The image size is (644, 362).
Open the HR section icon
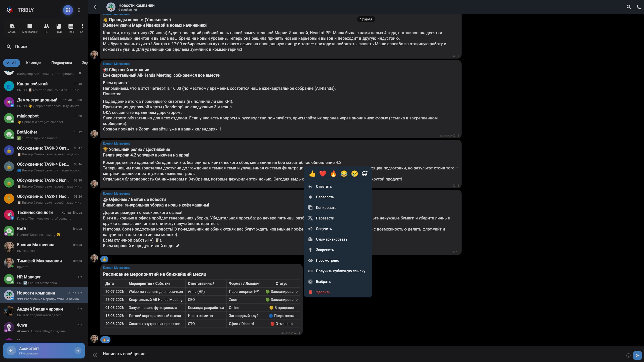pyautogui.click(x=47, y=28)
